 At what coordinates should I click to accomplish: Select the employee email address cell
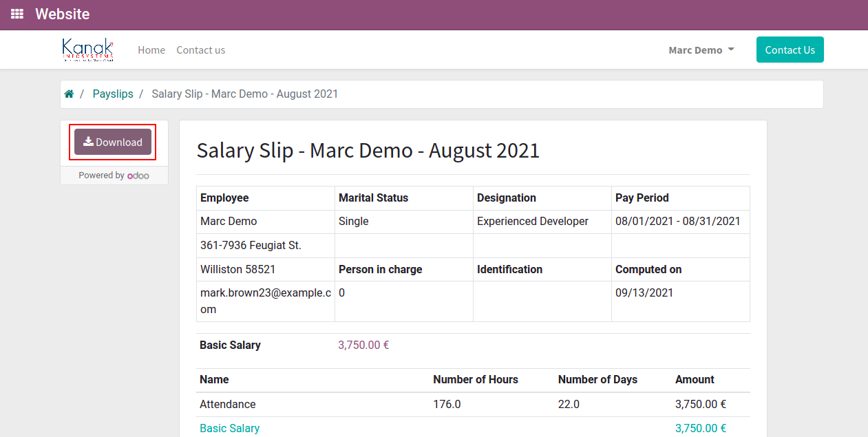click(x=265, y=301)
